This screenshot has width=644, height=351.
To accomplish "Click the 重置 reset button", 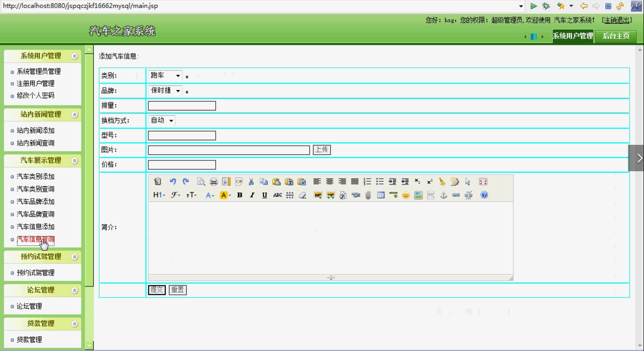I will coord(178,290).
